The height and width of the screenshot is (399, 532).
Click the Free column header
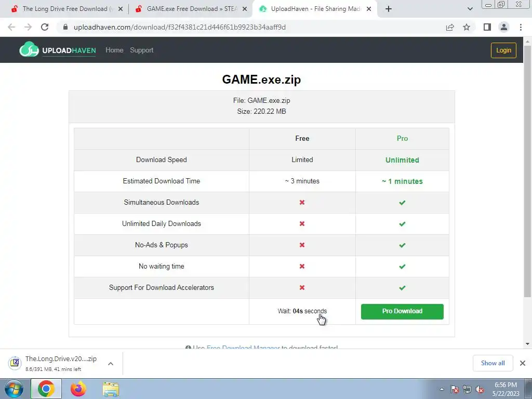[302, 138]
